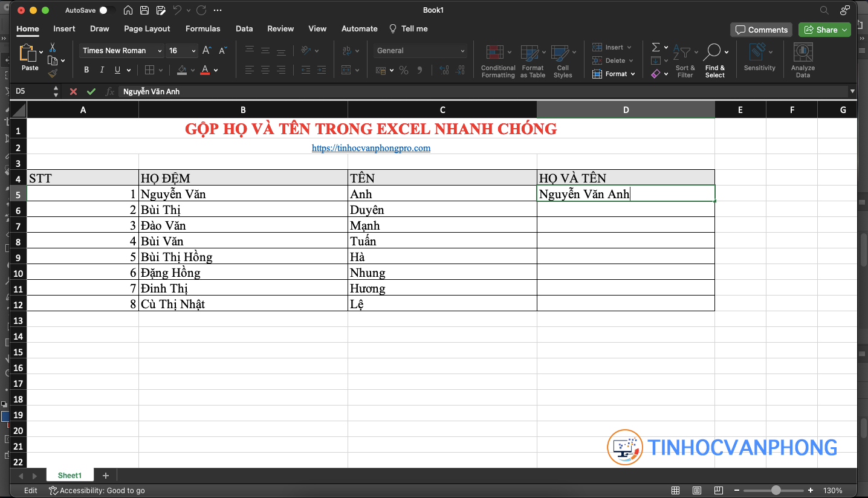This screenshot has width=868, height=498.
Task: Click the Comments button
Action: click(x=762, y=30)
